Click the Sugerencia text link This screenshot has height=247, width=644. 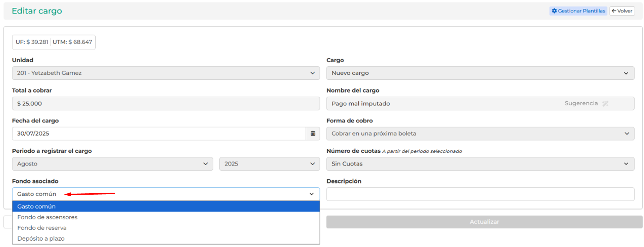tap(581, 103)
